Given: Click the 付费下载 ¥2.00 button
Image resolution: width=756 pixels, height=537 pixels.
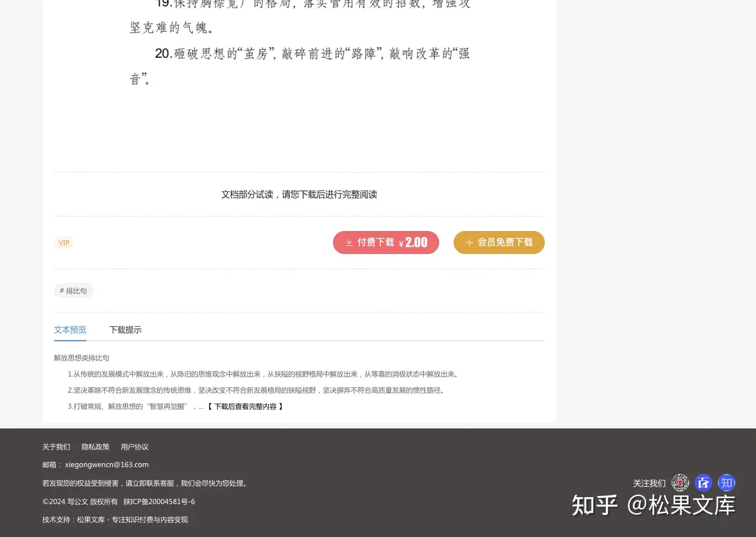Looking at the screenshot, I should pos(386,243).
